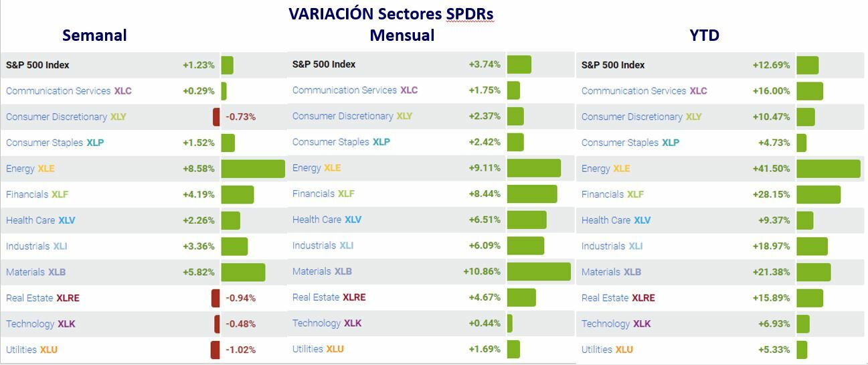Click Technology XLK in the Mensual table
Image resolution: width=868 pixels, height=365 pixels.
coord(327,323)
